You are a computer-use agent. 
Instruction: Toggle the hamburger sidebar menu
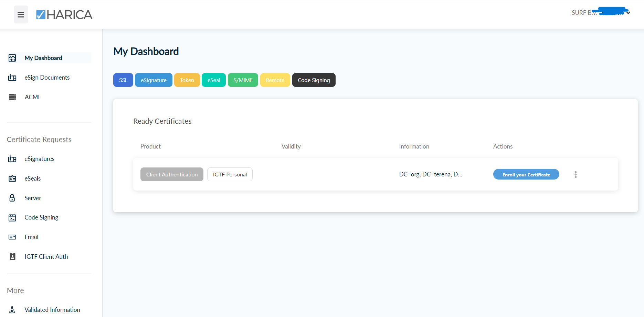click(21, 14)
